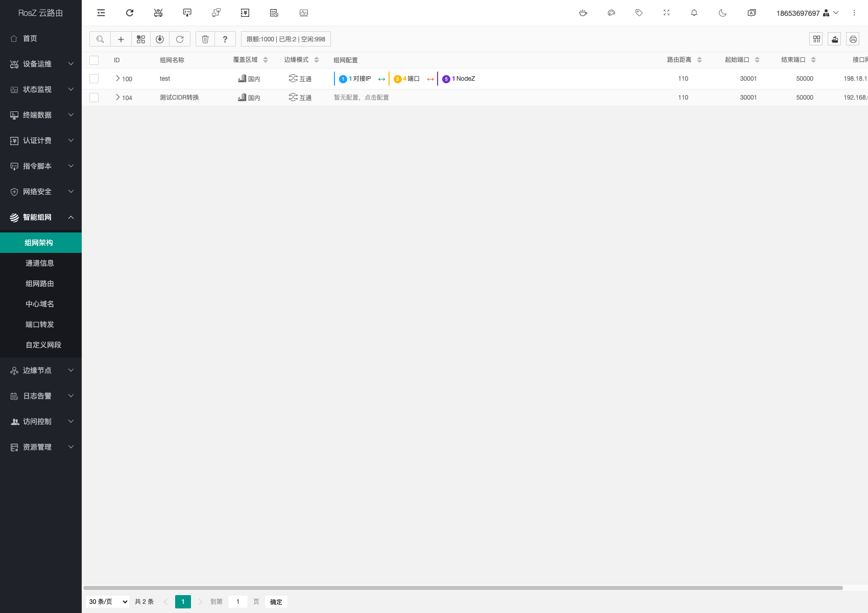
Task: Click the fullscreen icon in top bar
Action: click(x=666, y=13)
